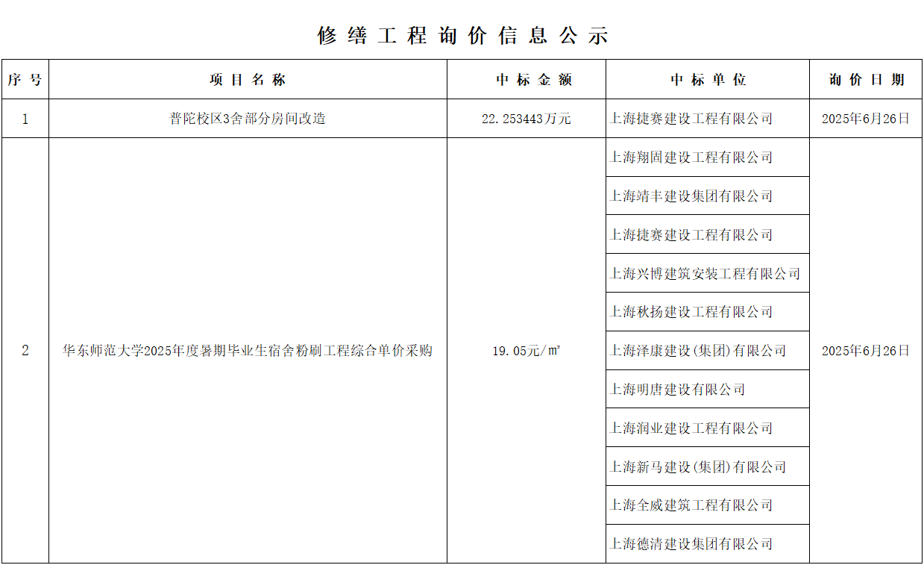Select the 项目名称 column header
The width and height of the screenshot is (924, 565).
[x=248, y=79]
